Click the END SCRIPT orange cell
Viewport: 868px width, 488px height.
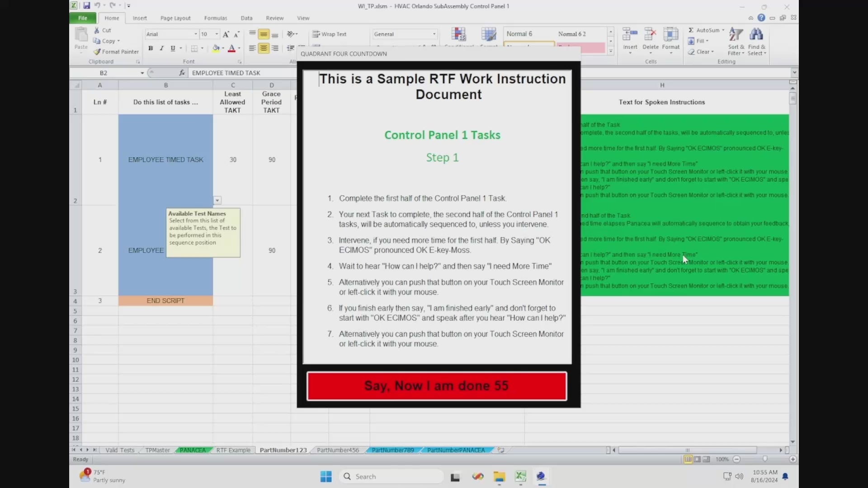click(x=165, y=300)
